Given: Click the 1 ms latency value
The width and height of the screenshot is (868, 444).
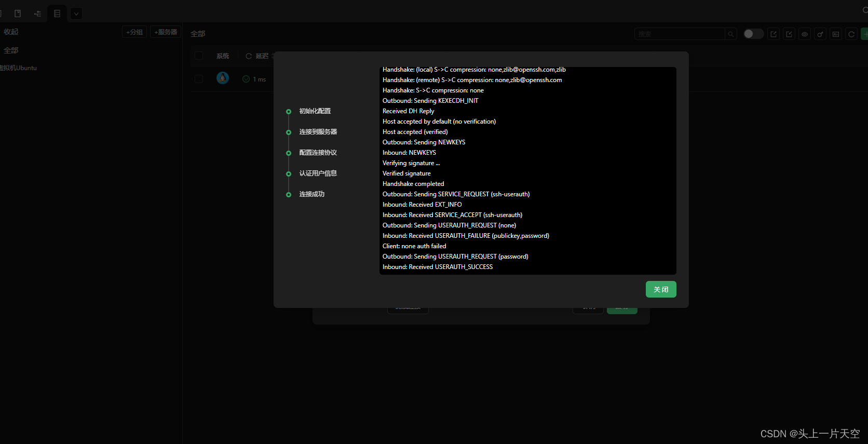Looking at the screenshot, I should [x=260, y=79].
